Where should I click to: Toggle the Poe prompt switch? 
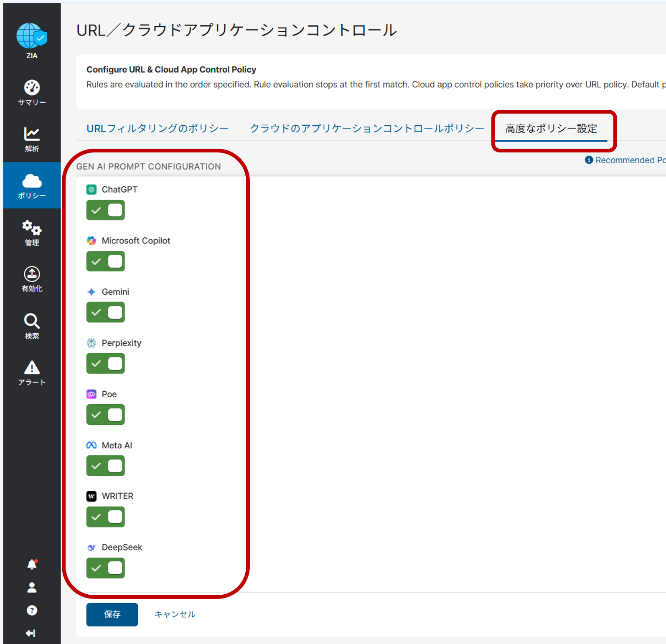coord(105,415)
